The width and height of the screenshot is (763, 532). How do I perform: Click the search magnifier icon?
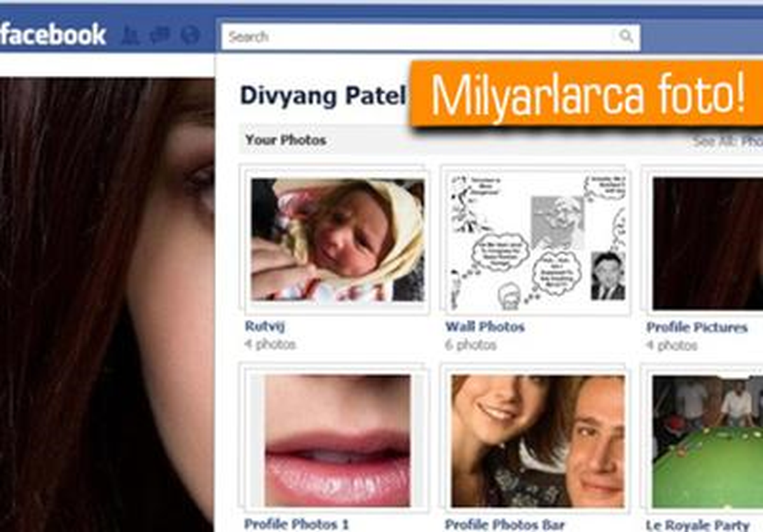[626, 36]
